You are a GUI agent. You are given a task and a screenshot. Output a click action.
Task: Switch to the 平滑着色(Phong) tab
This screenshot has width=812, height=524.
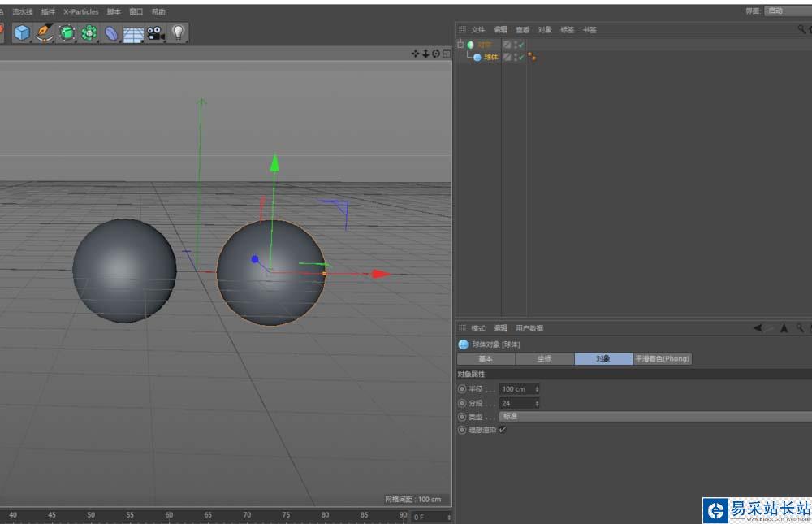tap(663, 358)
